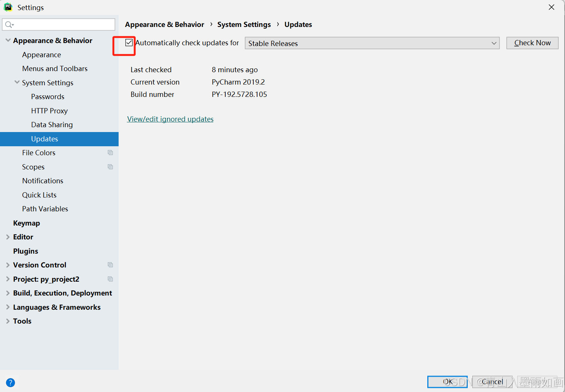Select Version Control category label
This screenshot has width=565, height=392.
click(x=40, y=265)
